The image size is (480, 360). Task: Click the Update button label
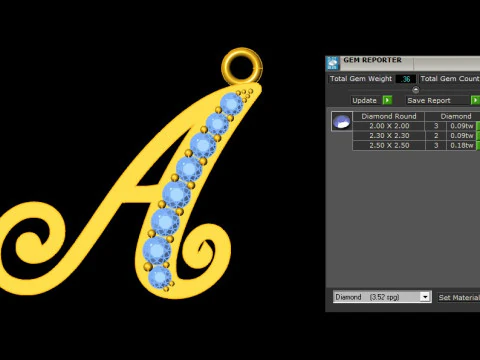(364, 100)
